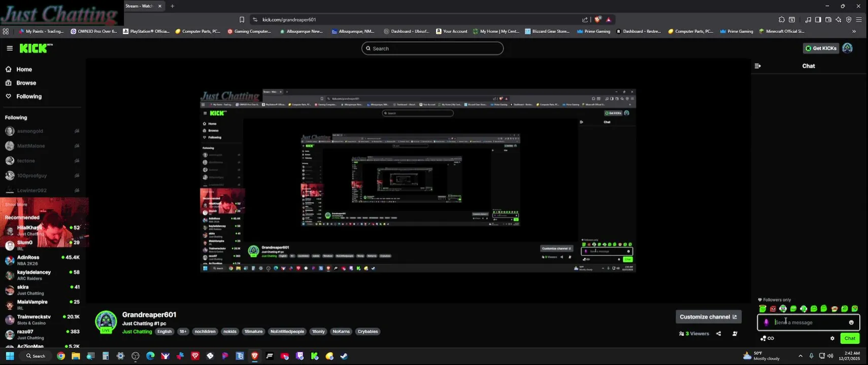Click the Crybabies tag
Screen dimensions: 868x365
click(x=368, y=332)
